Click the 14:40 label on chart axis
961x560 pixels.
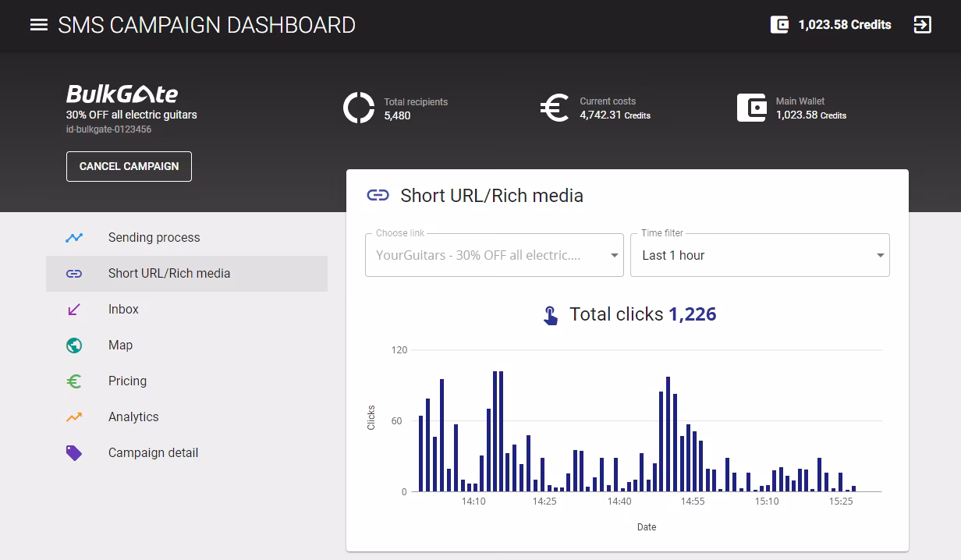pyautogui.click(x=619, y=502)
